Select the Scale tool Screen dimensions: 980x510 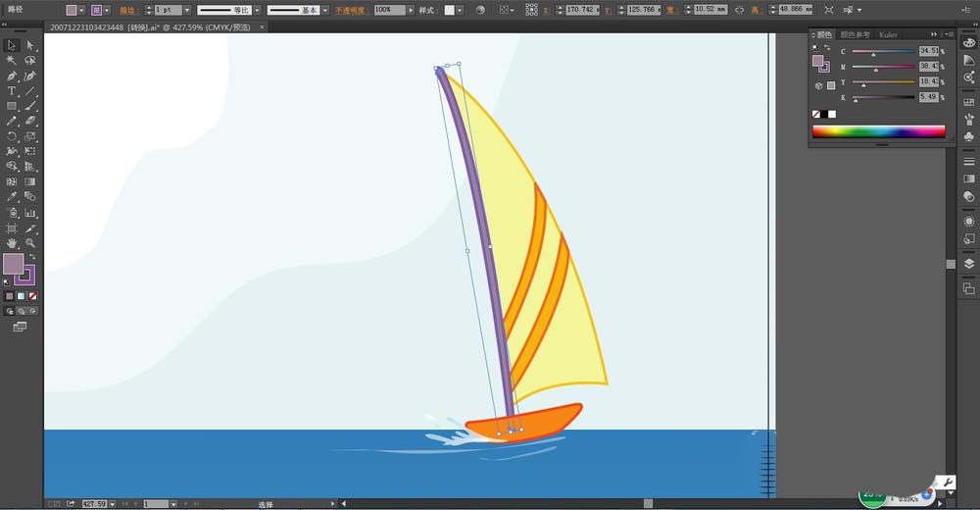[30, 135]
